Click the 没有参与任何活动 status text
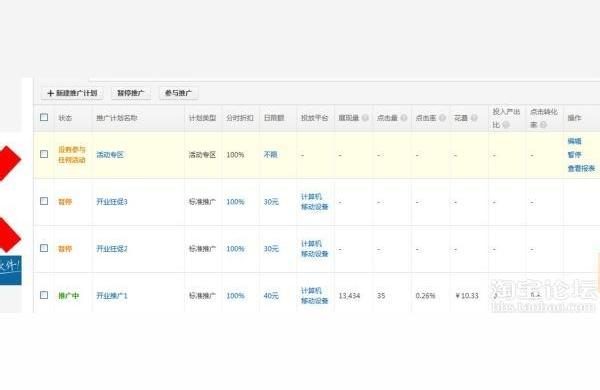 [x=72, y=155]
